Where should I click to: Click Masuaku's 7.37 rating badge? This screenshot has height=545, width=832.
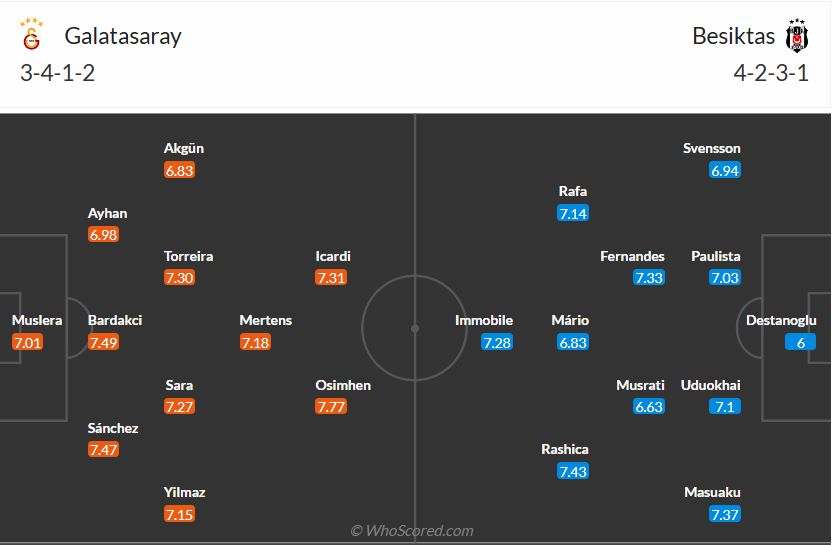click(x=725, y=514)
